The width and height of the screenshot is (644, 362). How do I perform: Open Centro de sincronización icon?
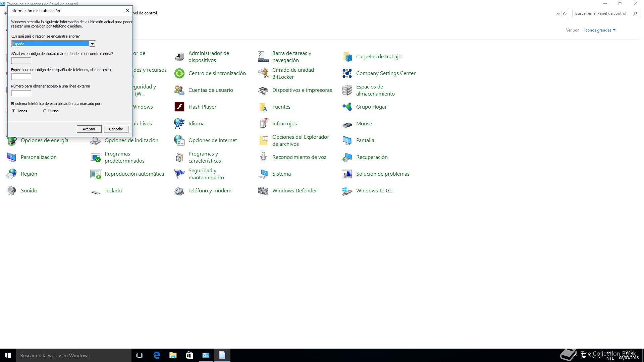pos(179,73)
